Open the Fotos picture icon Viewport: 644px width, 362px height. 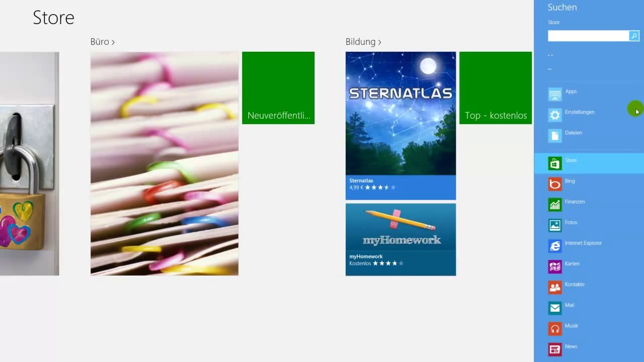555,225
